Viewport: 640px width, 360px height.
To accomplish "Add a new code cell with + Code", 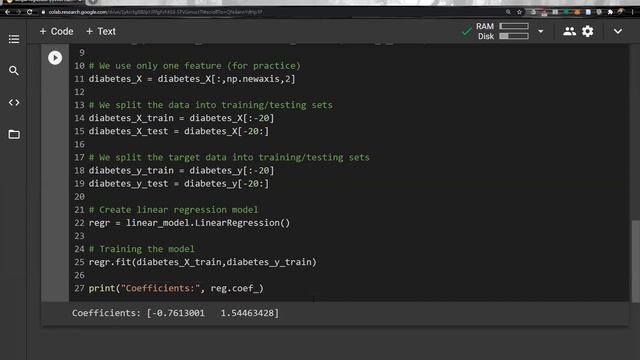I will (56, 31).
